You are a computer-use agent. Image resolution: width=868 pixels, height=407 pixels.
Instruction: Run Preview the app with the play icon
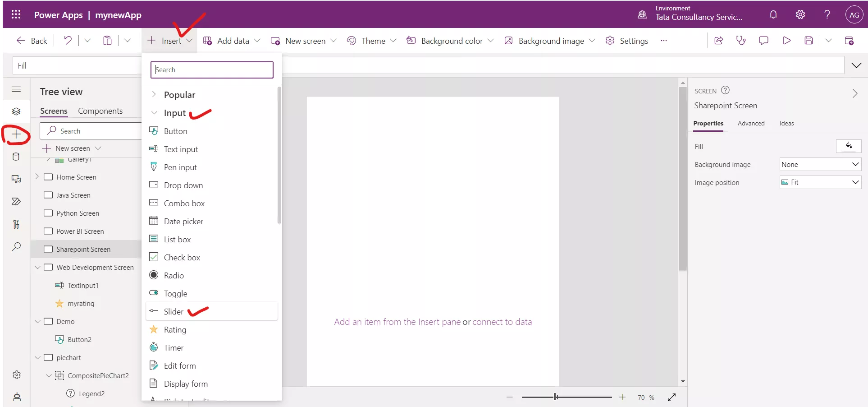[786, 40]
